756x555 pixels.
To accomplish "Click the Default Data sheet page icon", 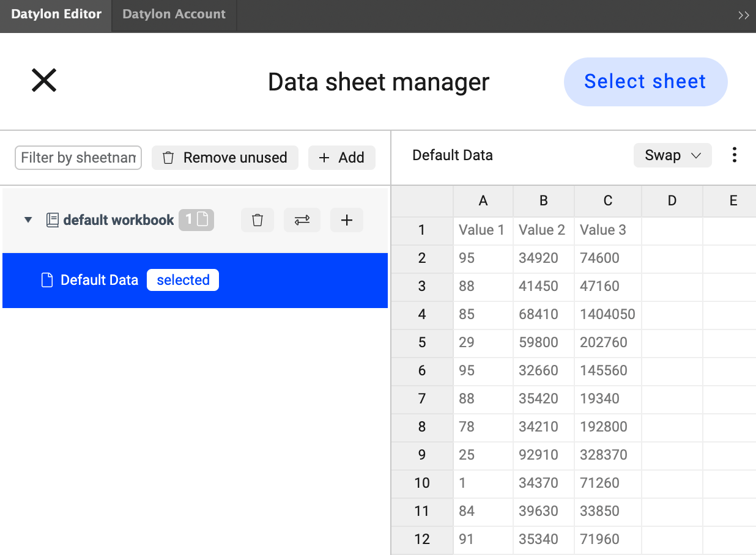I will [47, 280].
